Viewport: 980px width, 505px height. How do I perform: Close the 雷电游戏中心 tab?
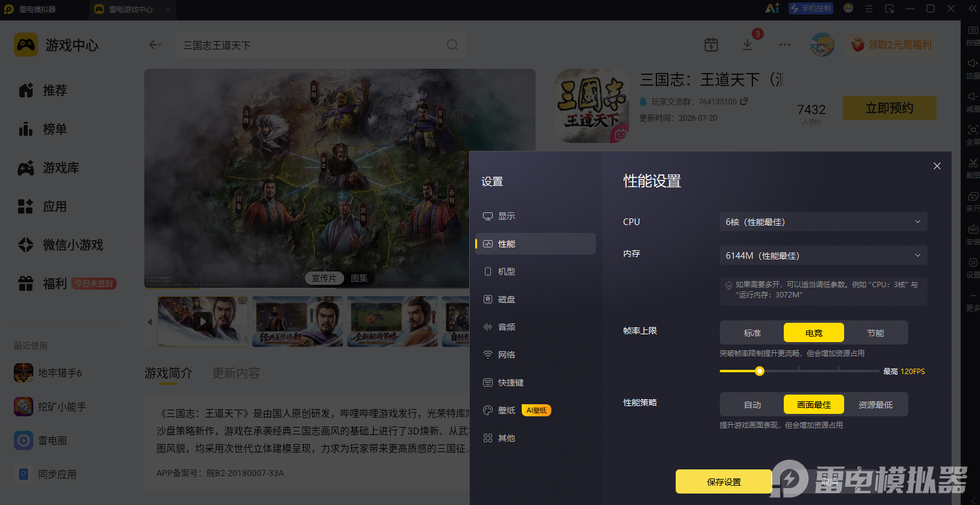pos(168,9)
